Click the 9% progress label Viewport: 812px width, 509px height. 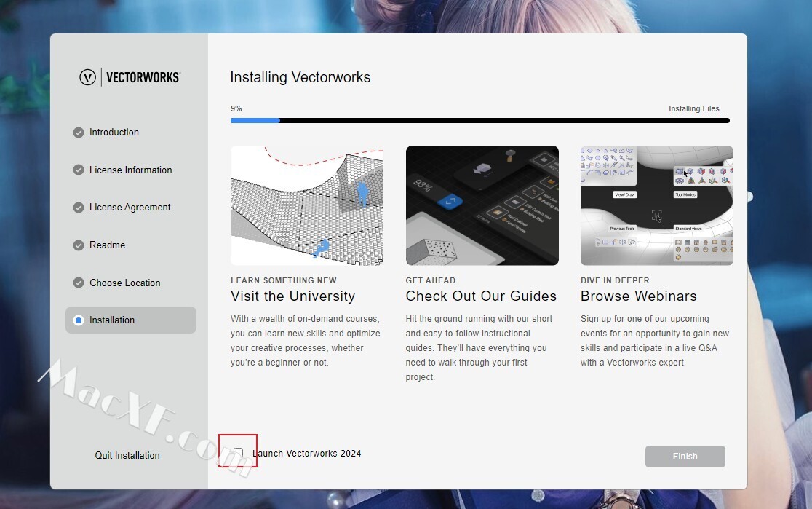tap(236, 108)
